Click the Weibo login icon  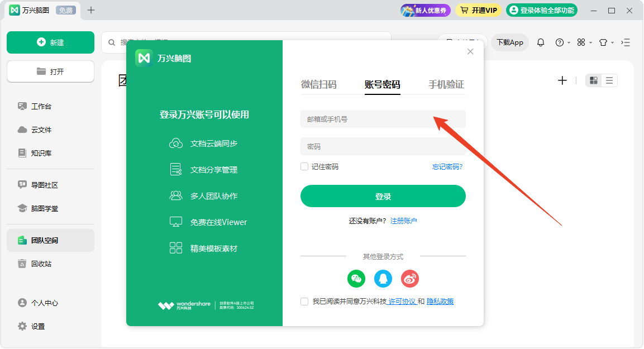click(410, 279)
